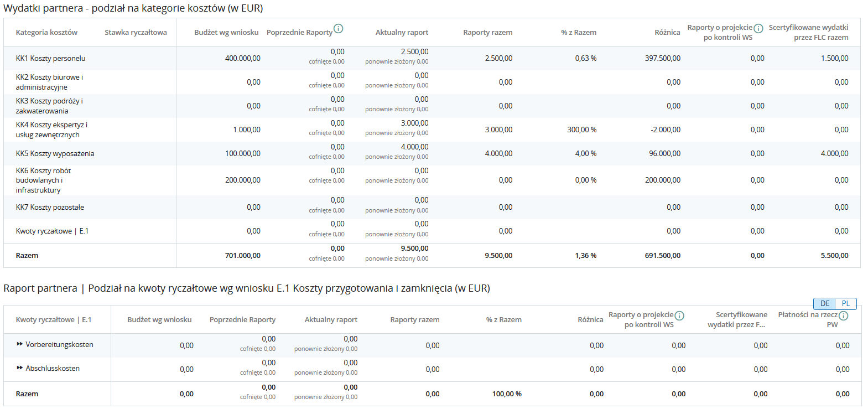This screenshot has height=414, width=868.
Task: Click KK6 Koszty robót budowlanych row label
Action: (x=43, y=180)
